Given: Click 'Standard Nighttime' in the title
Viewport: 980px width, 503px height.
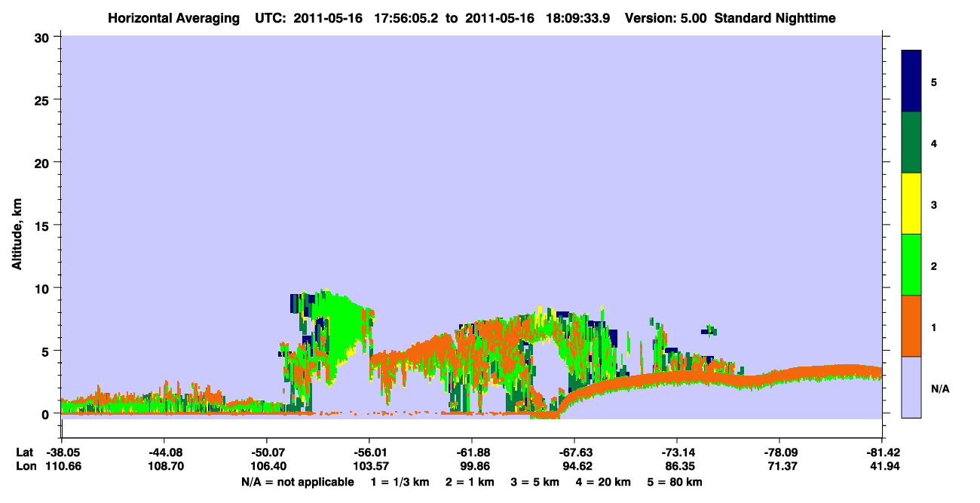Looking at the screenshot, I should (x=776, y=17).
